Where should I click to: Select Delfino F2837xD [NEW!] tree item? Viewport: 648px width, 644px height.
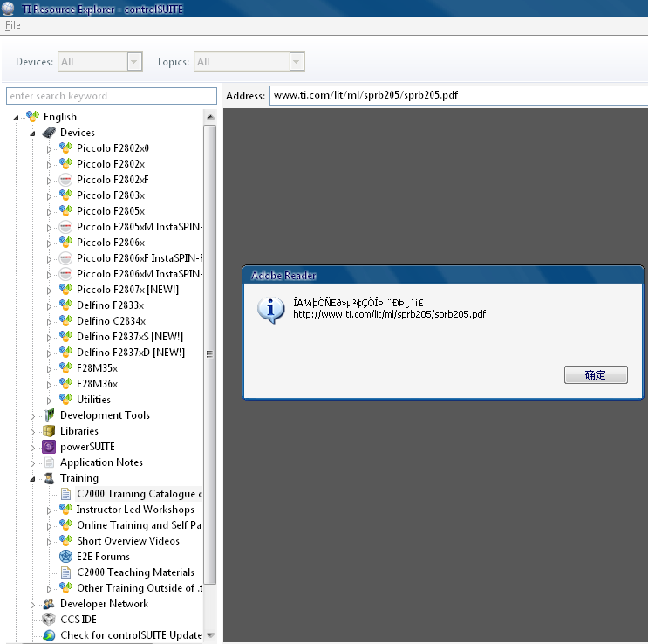pos(131,353)
